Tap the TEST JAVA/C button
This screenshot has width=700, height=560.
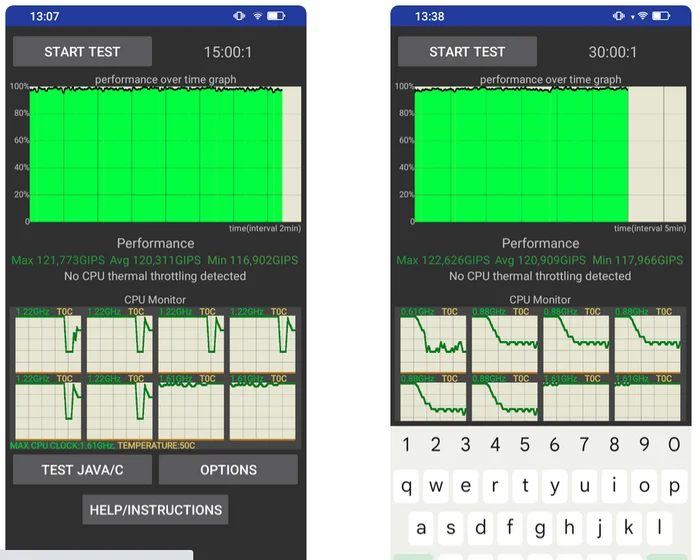[x=82, y=470]
